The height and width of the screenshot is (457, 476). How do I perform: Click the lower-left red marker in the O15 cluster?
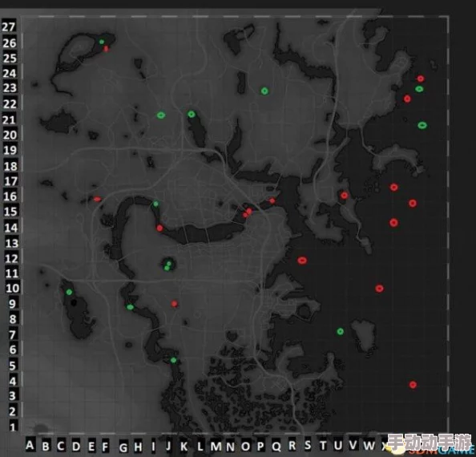[x=245, y=215]
